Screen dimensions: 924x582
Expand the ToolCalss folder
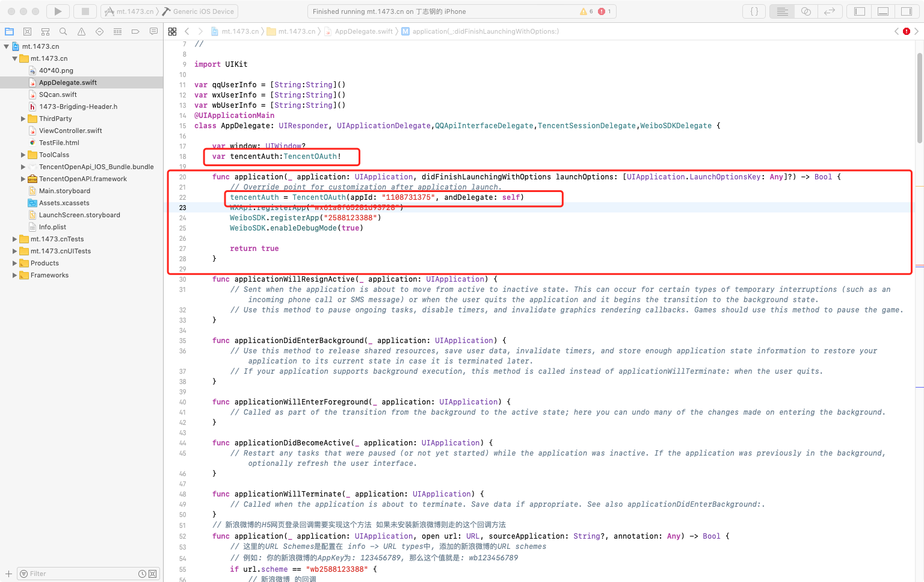point(23,155)
